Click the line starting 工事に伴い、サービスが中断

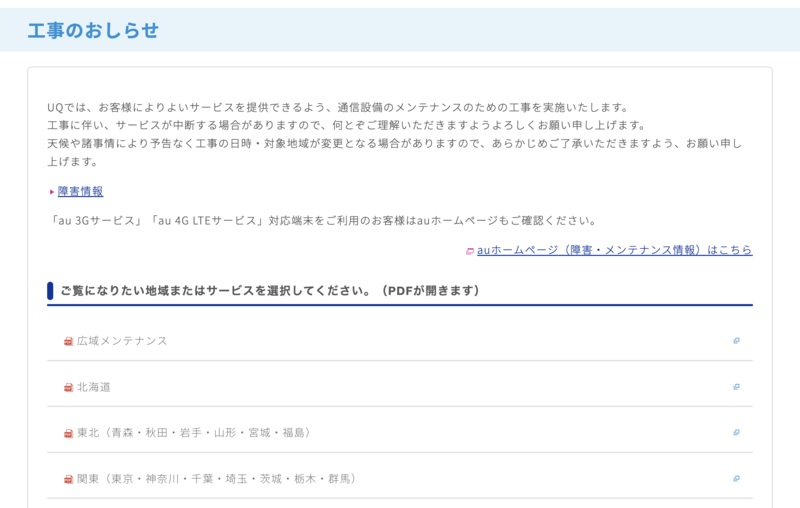click(347, 125)
